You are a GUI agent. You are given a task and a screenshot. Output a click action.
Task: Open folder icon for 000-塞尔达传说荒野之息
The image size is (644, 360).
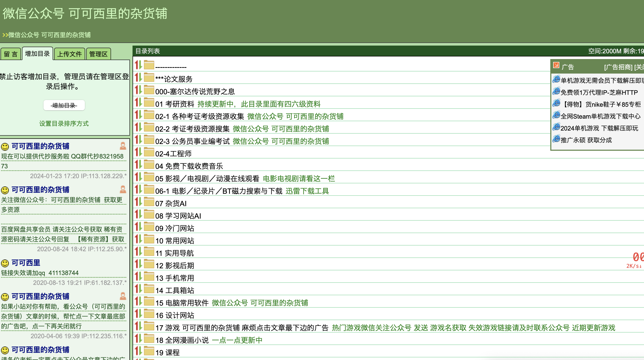pyautogui.click(x=149, y=90)
